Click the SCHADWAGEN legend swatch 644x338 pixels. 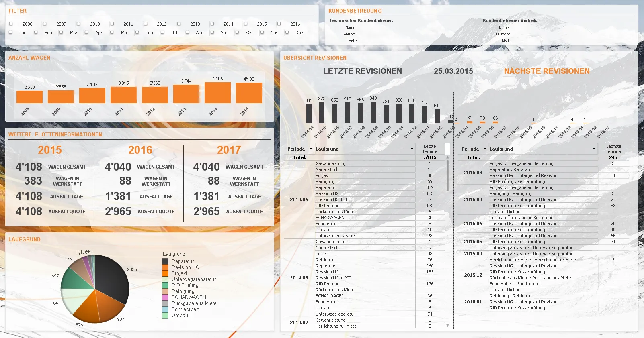[x=165, y=297]
